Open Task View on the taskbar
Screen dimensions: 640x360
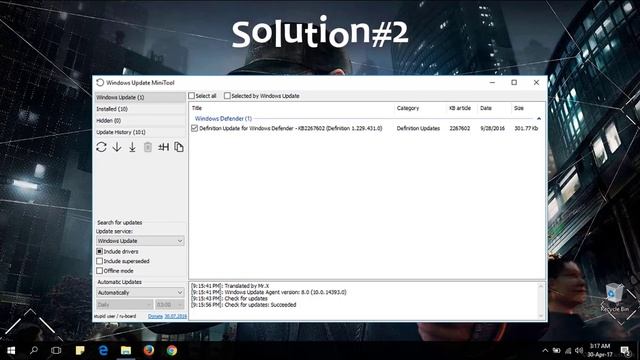[x=56, y=350]
